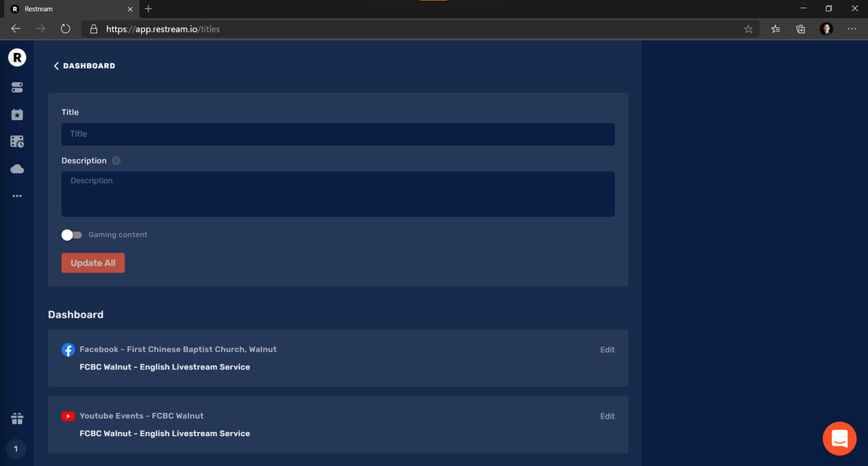Open the channels toggles icon in sidebar
The height and width of the screenshot is (466, 868).
point(17,88)
